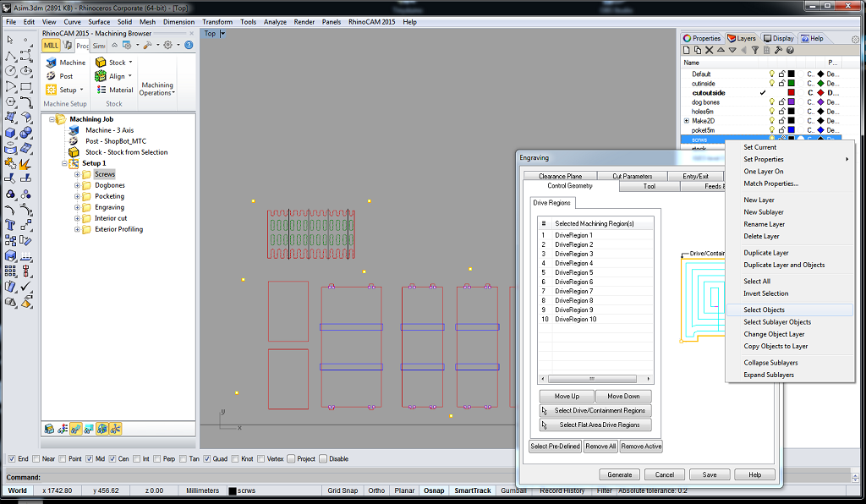Toggle the Near osnap checkbox

tap(36, 458)
